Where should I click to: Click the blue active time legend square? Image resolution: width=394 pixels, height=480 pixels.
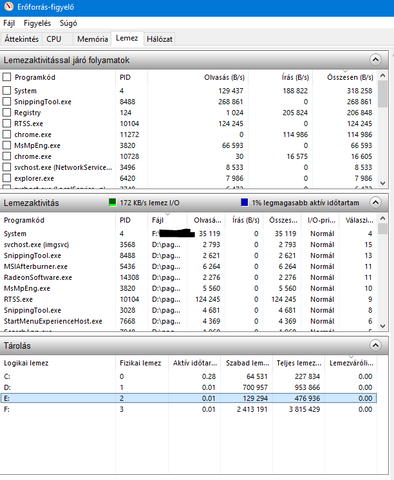(244, 202)
